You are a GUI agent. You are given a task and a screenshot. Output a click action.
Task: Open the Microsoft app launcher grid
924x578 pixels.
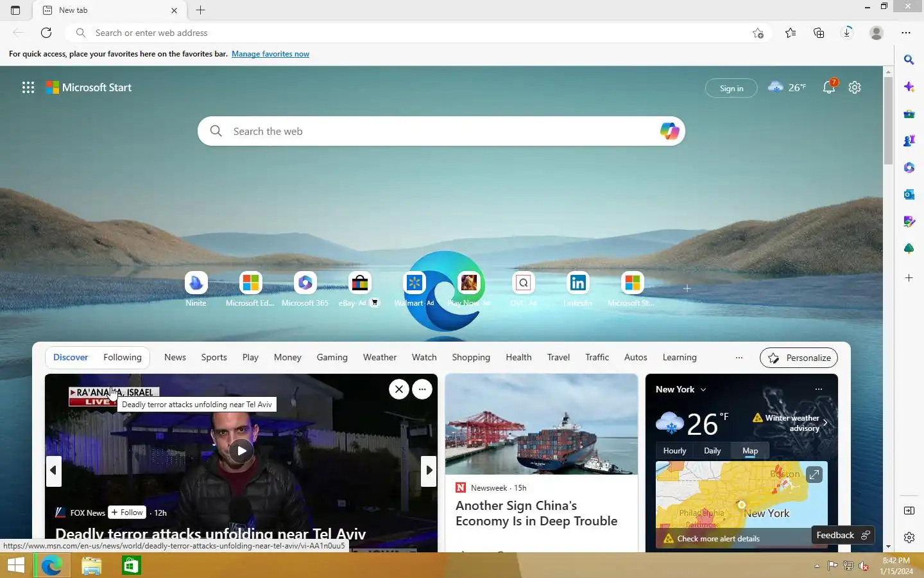pos(28,87)
